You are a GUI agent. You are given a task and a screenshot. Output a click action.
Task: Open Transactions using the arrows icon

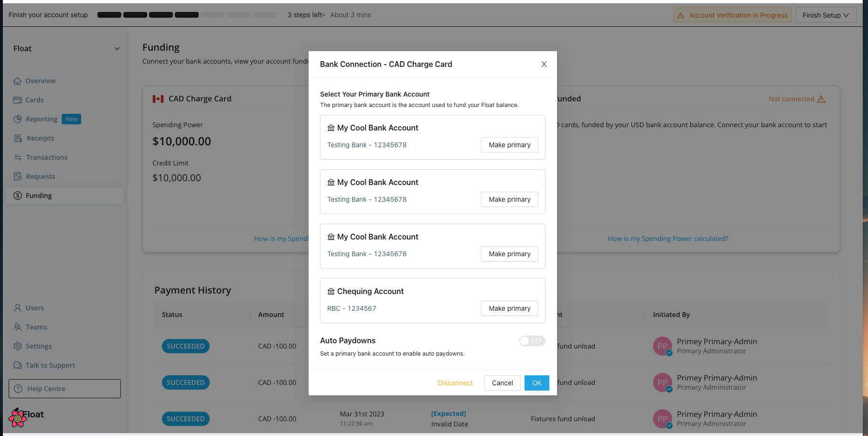tap(18, 157)
